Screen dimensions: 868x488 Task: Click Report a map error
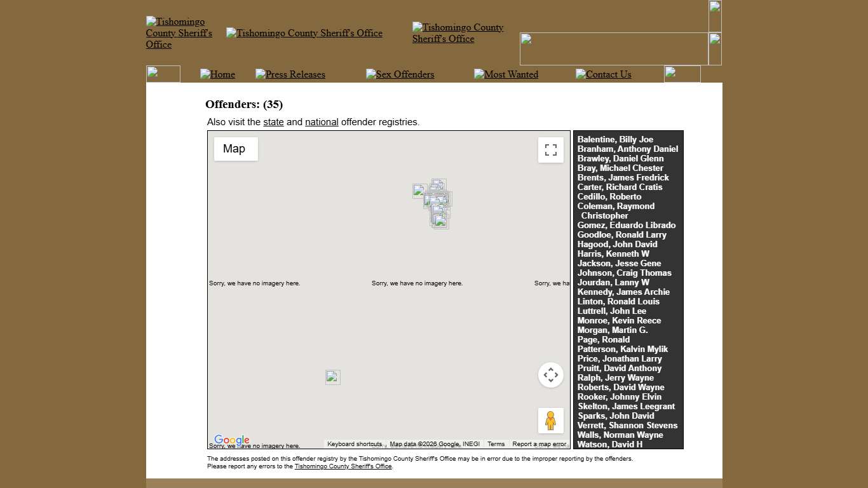[539, 444]
